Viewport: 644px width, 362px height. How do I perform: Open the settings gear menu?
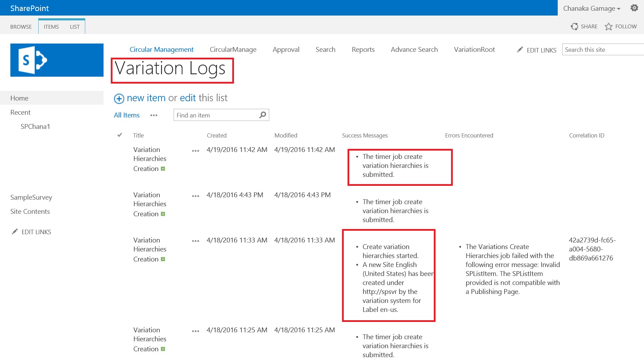pos(634,8)
